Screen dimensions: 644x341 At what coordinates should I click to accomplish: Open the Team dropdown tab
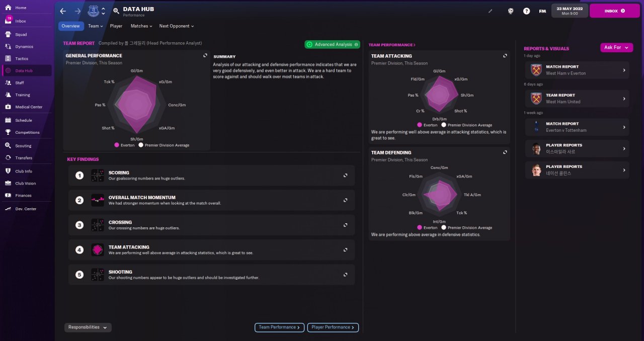tap(95, 26)
